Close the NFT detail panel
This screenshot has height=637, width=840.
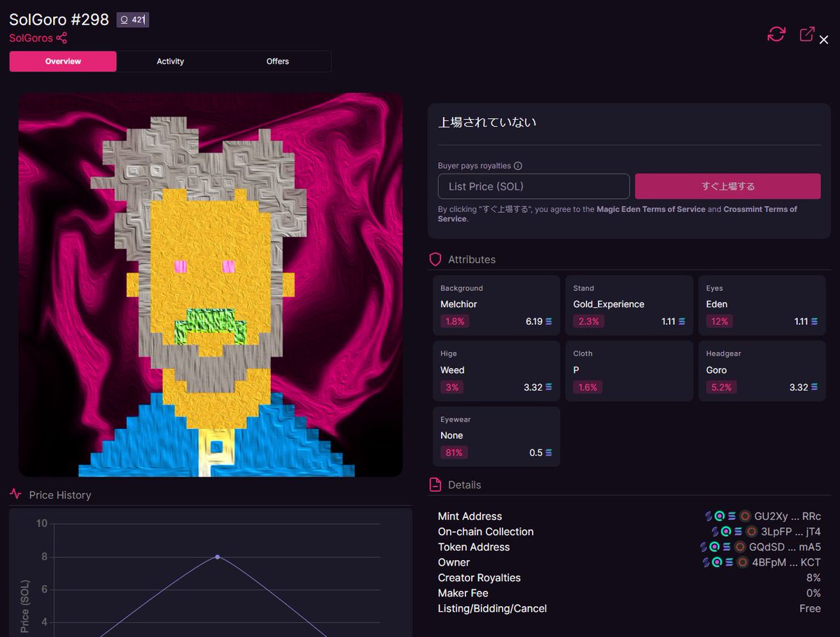[x=824, y=40]
